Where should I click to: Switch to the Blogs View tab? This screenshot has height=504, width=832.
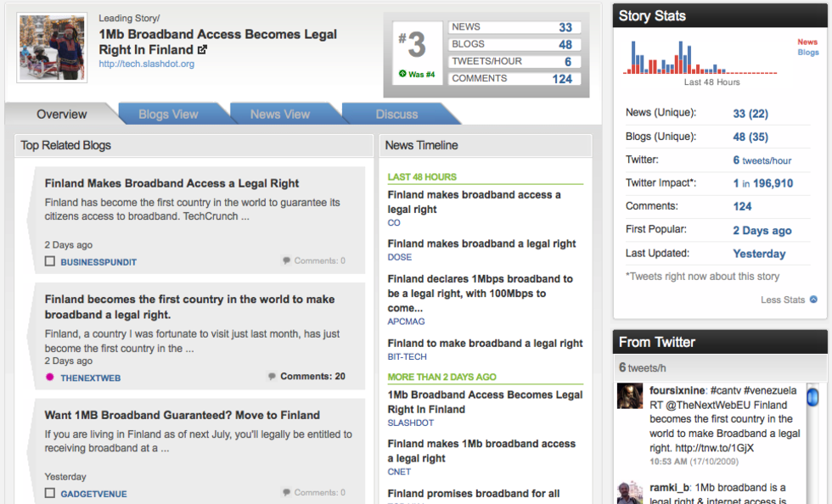(x=168, y=115)
